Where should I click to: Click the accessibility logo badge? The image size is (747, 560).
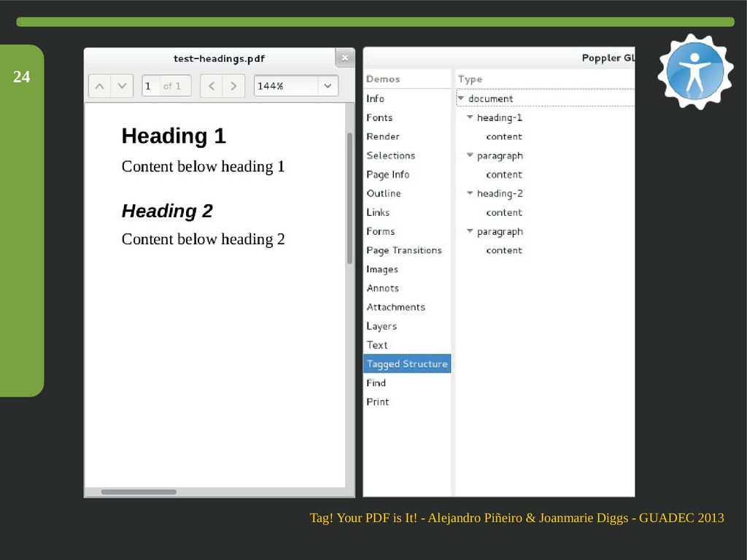point(694,71)
